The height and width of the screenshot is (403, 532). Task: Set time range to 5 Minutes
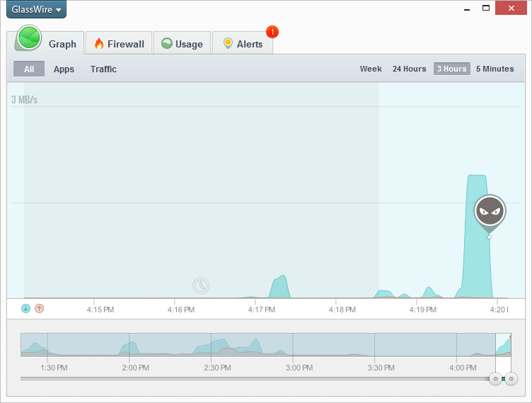pos(495,69)
